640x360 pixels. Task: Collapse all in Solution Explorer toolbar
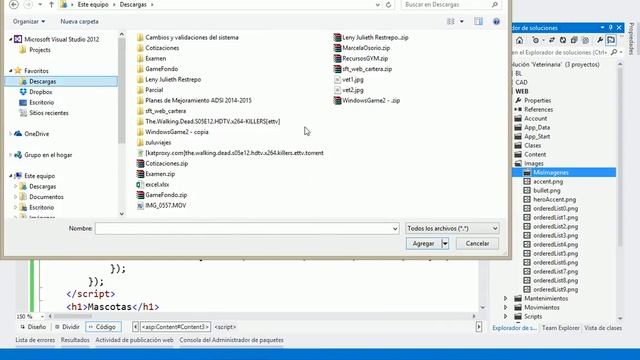[574, 40]
